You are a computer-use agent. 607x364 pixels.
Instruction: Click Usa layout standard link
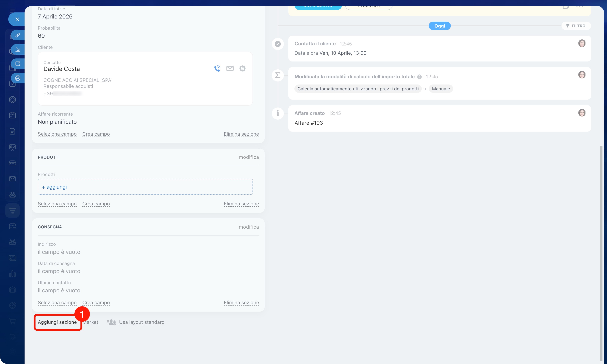click(x=142, y=322)
